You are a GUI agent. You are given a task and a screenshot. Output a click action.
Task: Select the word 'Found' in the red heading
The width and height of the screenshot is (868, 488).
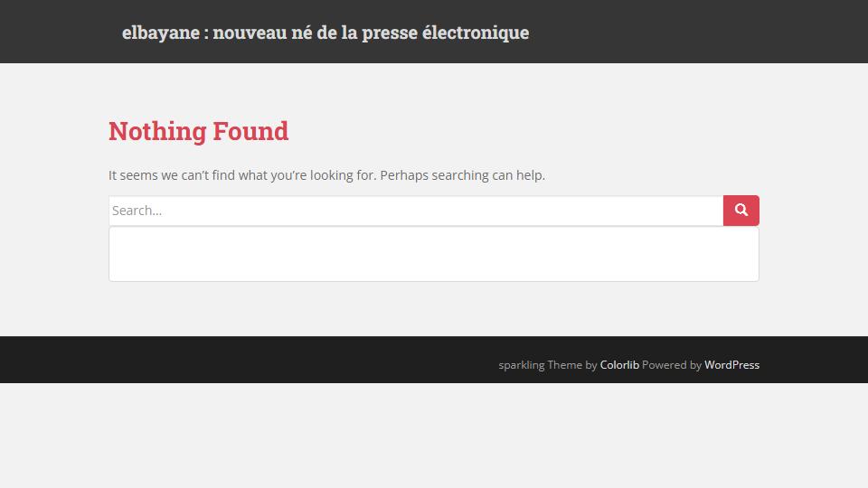coord(250,131)
